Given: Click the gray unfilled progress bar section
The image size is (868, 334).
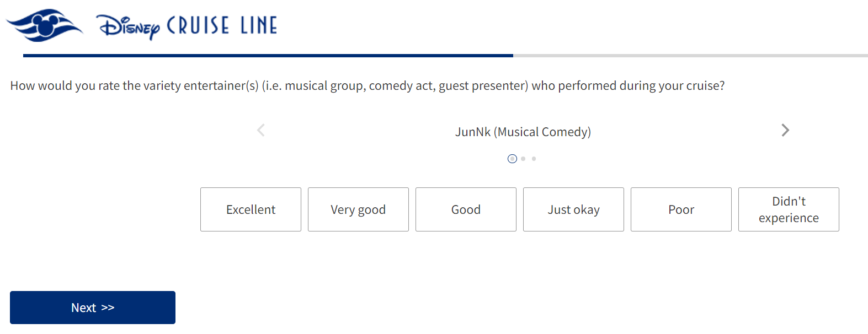Looking at the screenshot, I should [x=690, y=56].
